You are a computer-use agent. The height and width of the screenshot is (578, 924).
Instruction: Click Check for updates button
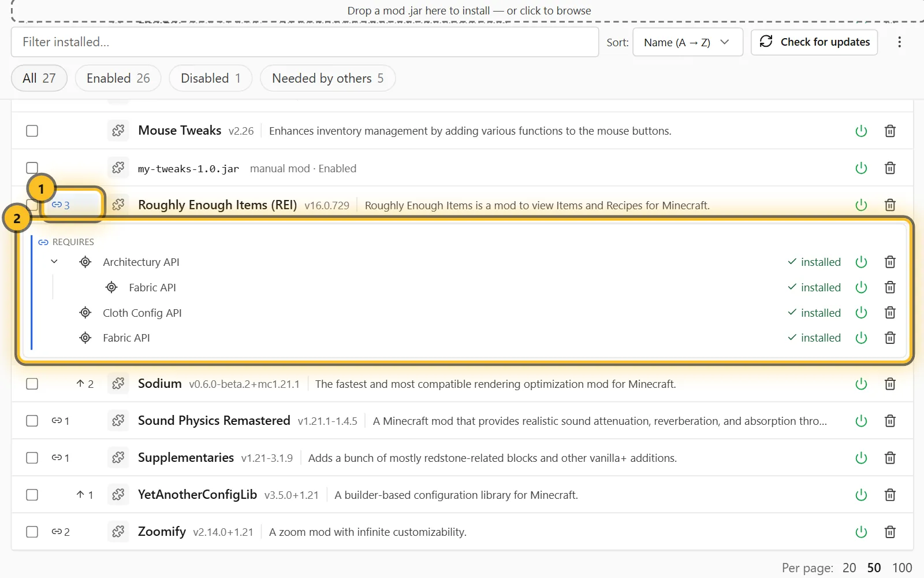(x=814, y=42)
